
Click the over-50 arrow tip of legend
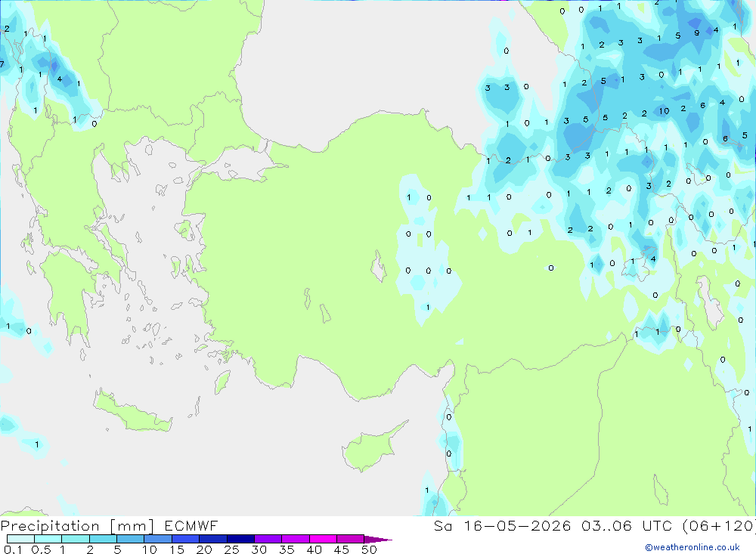378,540
